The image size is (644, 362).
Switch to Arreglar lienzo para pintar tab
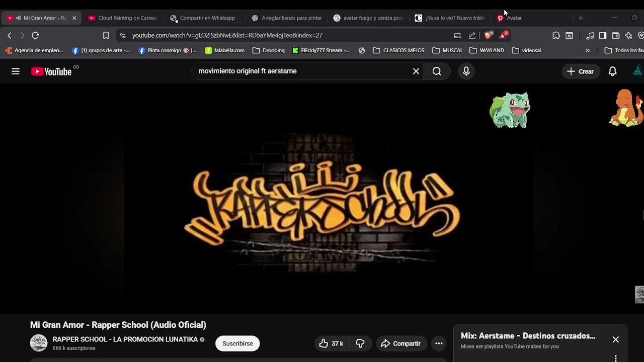pyautogui.click(x=287, y=18)
